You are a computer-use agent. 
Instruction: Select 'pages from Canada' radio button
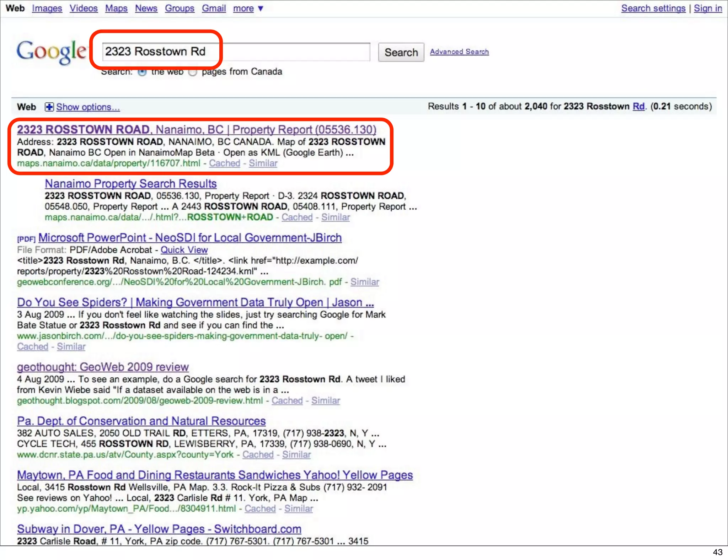point(193,72)
